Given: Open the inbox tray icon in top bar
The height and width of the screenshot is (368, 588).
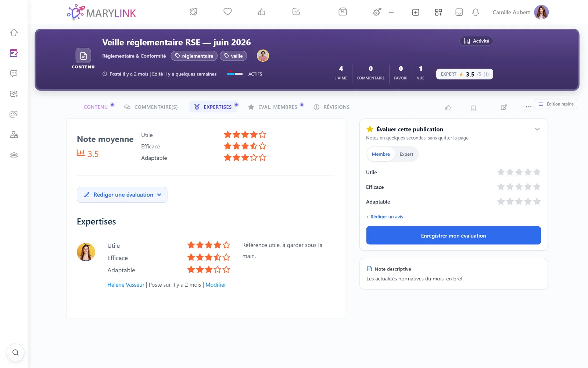Looking at the screenshot, I should click(x=459, y=13).
